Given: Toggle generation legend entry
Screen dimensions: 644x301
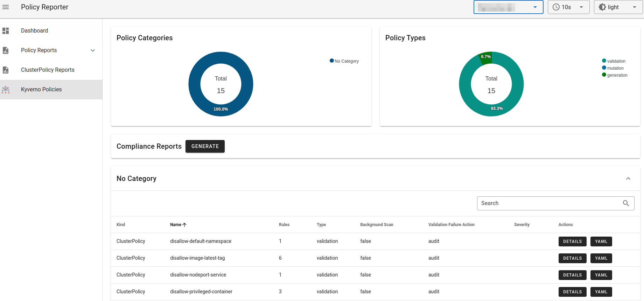Looking at the screenshot, I should click(615, 75).
